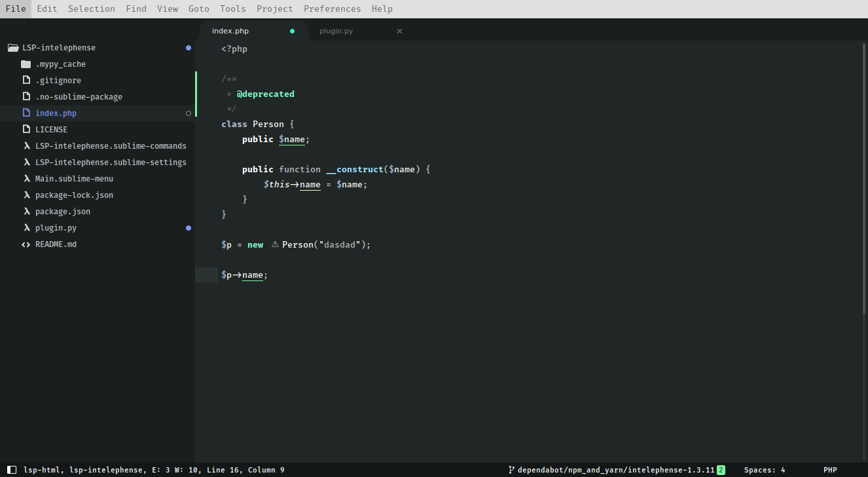
Task: Click the index.php file icon
Action: pyautogui.click(x=26, y=113)
